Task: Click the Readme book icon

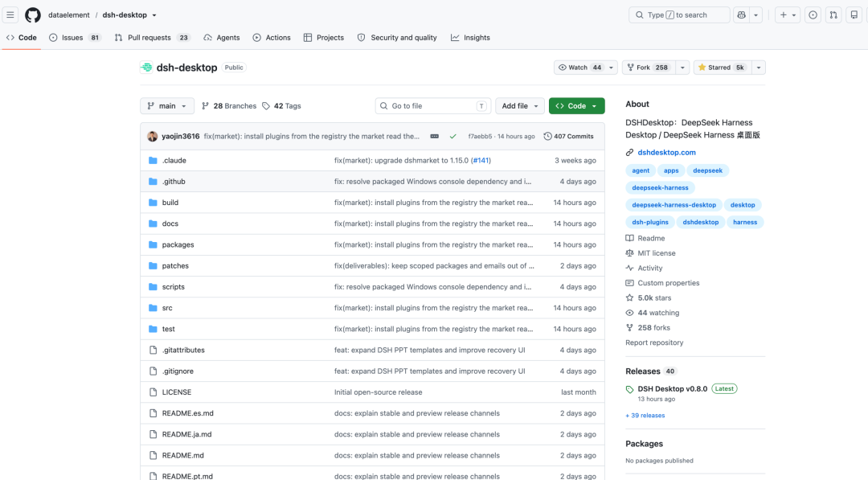Action: click(x=629, y=238)
